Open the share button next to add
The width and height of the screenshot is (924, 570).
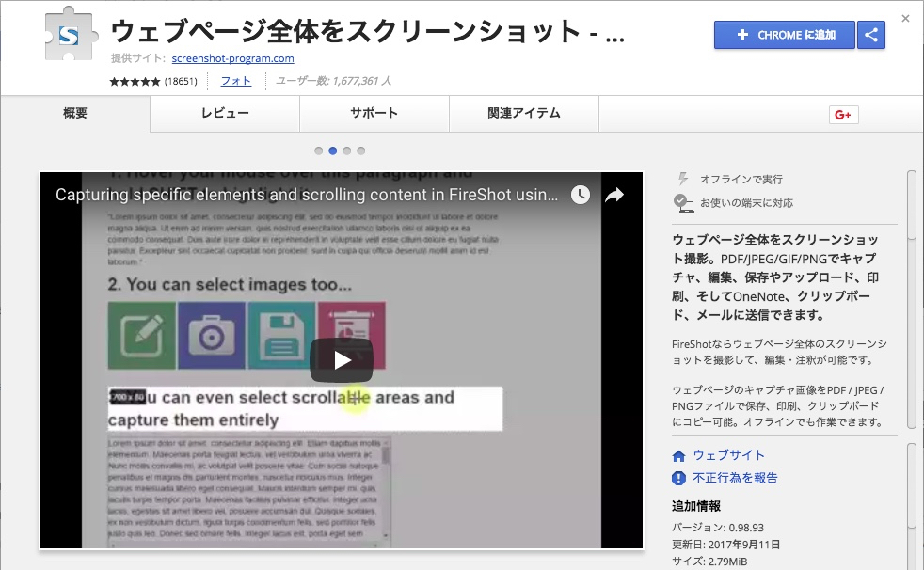[871, 35]
